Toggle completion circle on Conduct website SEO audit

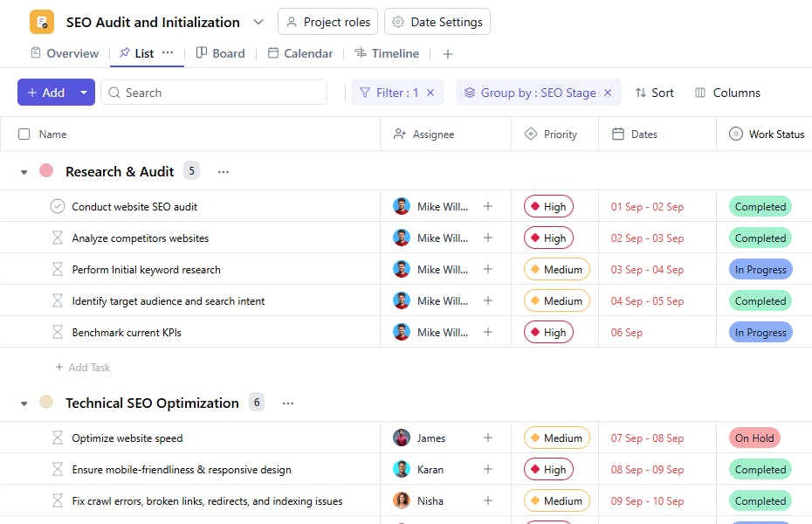tap(57, 206)
